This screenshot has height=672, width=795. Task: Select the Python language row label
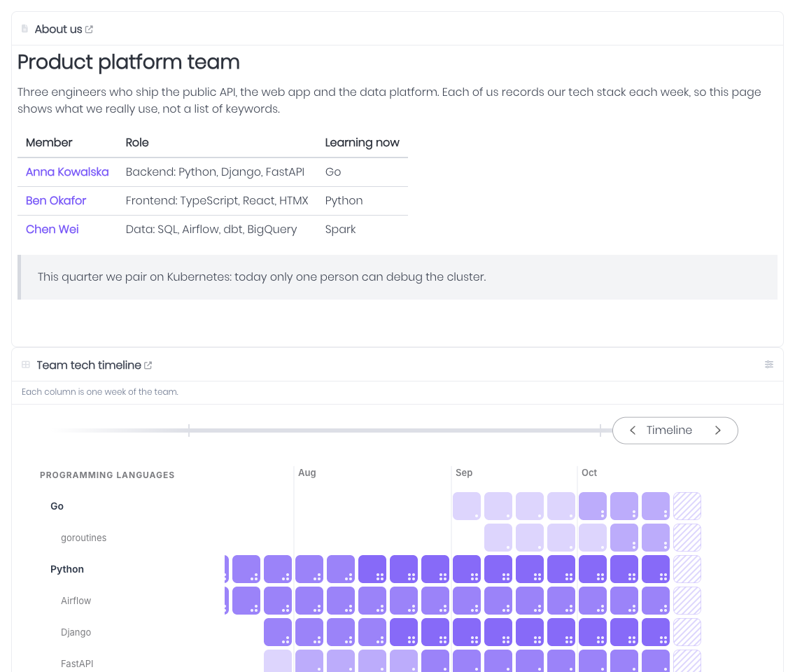pos(67,569)
